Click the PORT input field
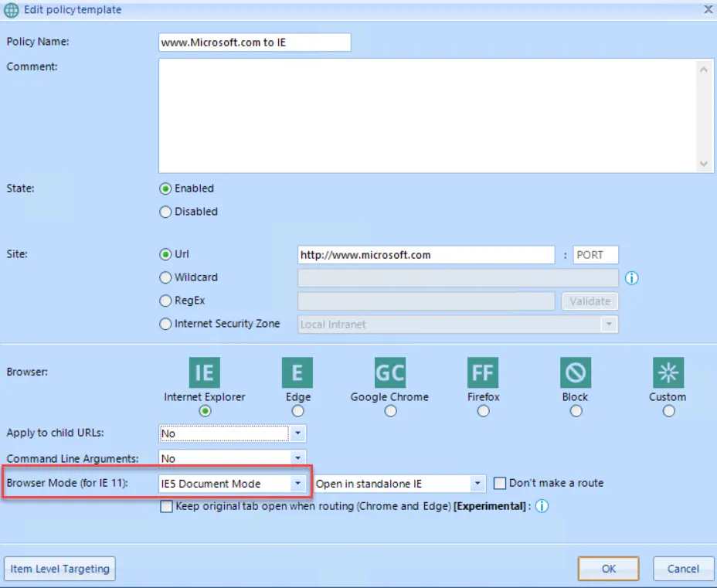717x588 pixels. 596,255
